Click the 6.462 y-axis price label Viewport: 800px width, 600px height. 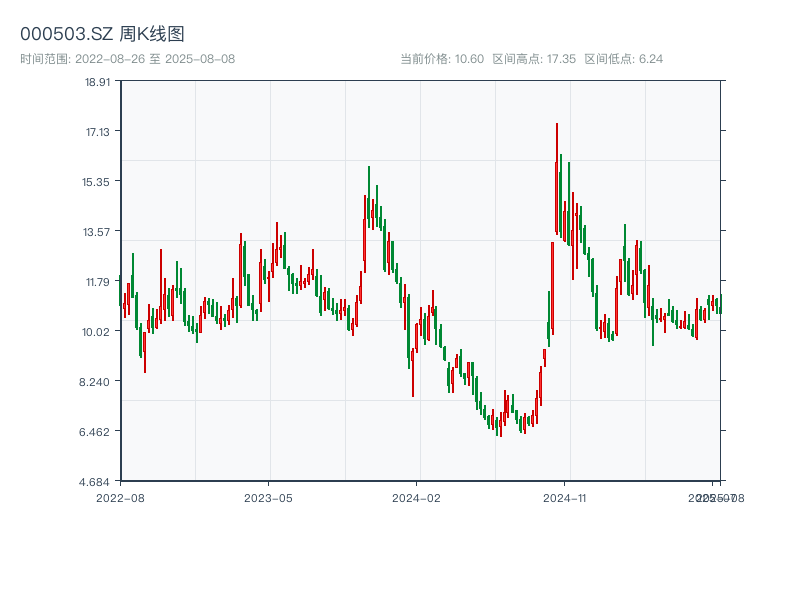pyautogui.click(x=98, y=432)
